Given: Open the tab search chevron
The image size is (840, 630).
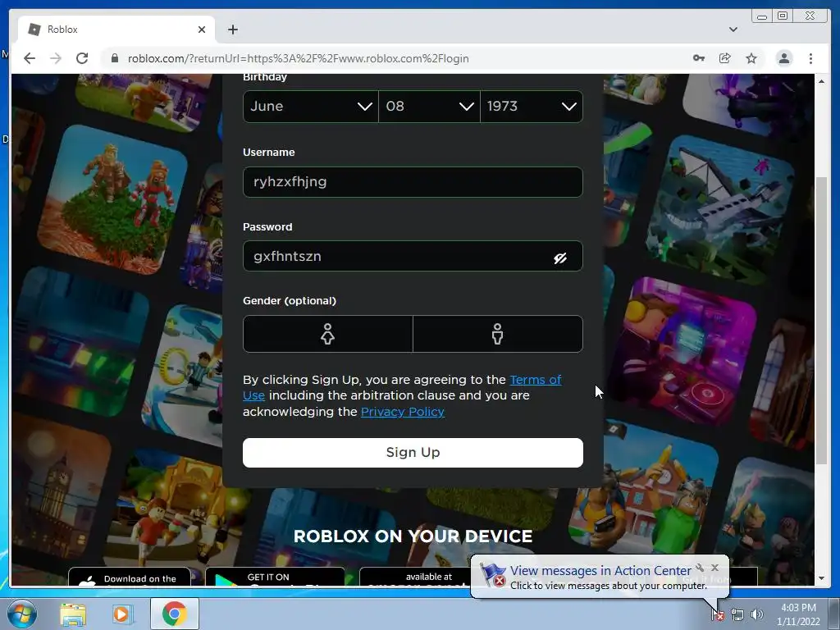Looking at the screenshot, I should [733, 30].
